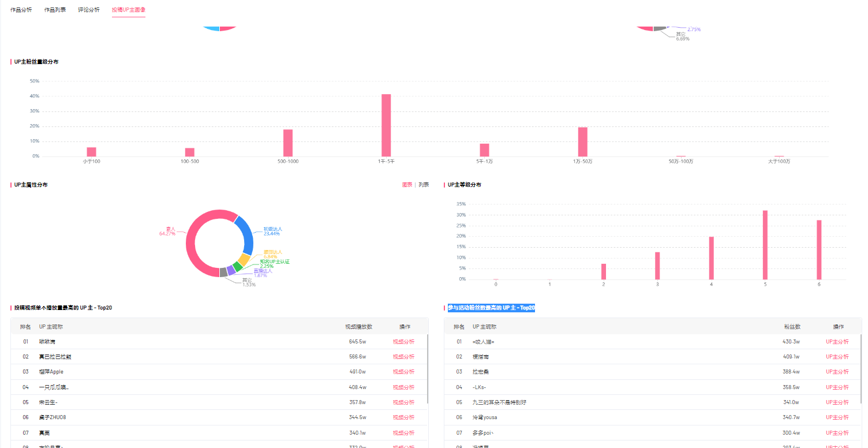This screenshot has height=448, width=868.
Task: Click the yellow 腰部达人 donut segment
Action: [245, 261]
